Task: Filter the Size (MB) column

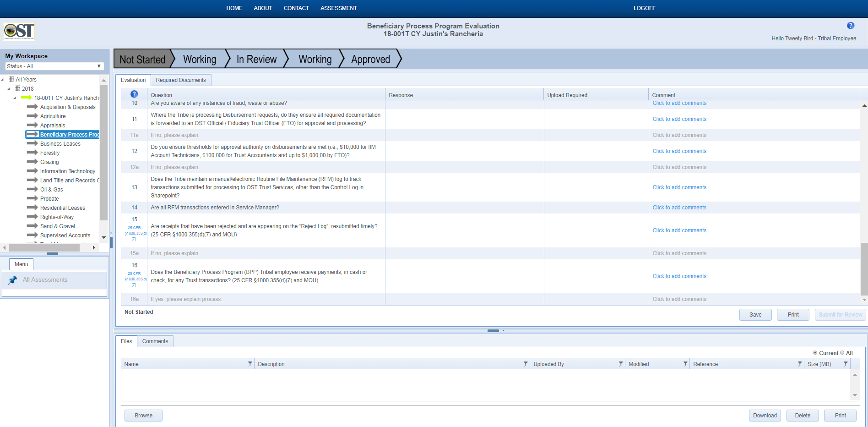Action: tap(846, 364)
